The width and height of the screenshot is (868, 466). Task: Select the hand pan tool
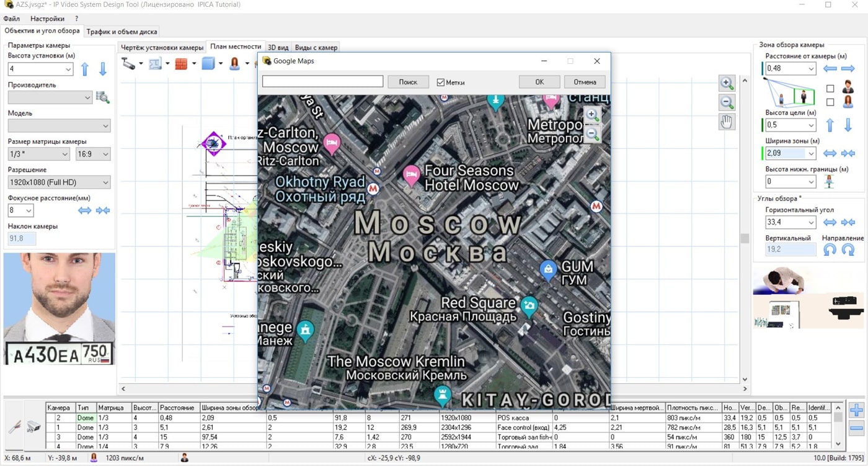click(727, 122)
